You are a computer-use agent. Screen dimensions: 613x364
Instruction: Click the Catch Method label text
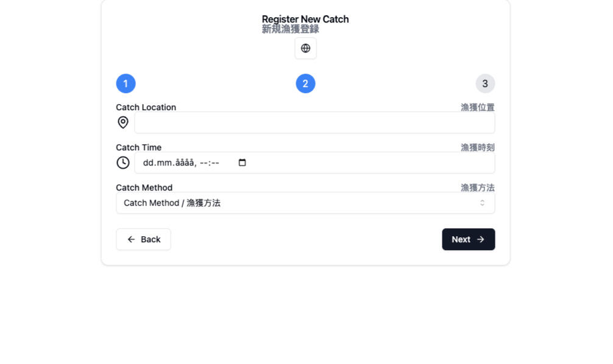click(x=144, y=187)
